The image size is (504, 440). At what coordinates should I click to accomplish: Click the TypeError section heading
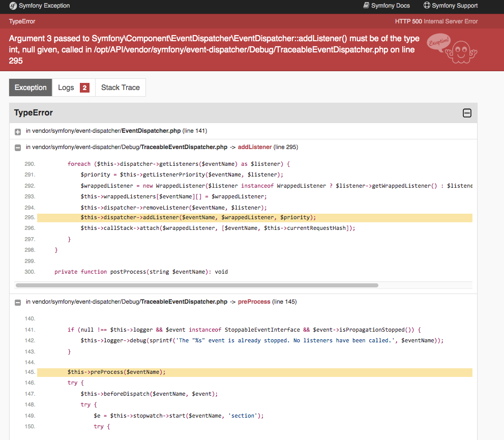34,112
